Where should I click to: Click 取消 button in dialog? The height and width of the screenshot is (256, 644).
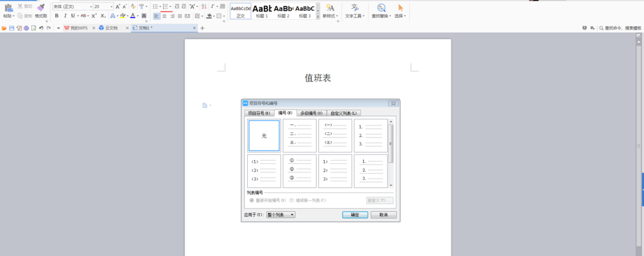coord(384,215)
